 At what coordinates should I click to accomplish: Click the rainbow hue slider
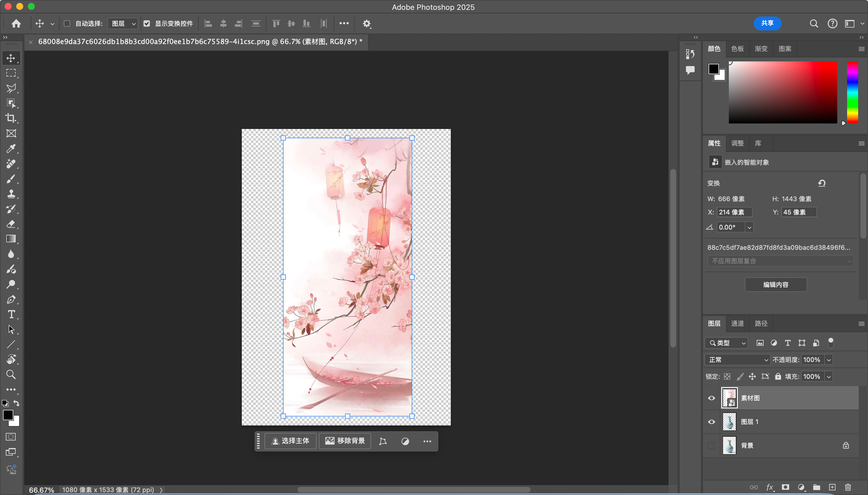(852, 92)
